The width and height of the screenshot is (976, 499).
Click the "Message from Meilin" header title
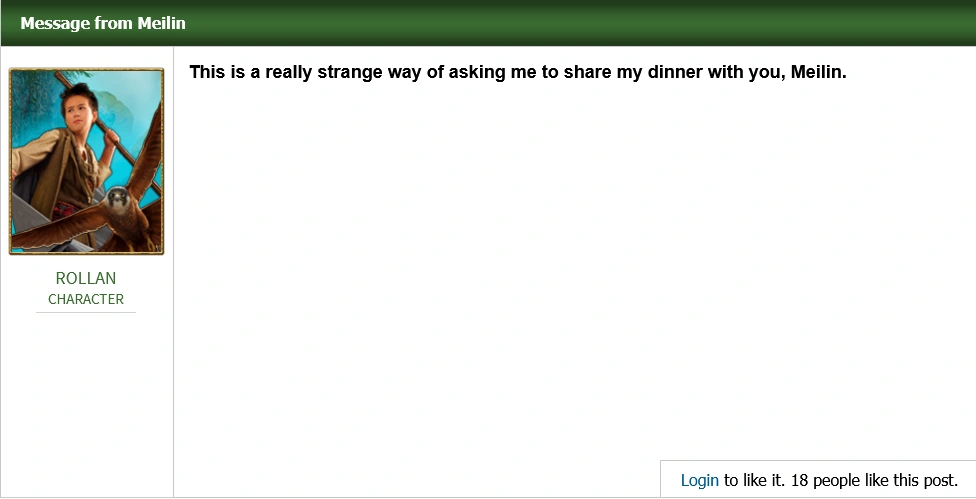(102, 23)
